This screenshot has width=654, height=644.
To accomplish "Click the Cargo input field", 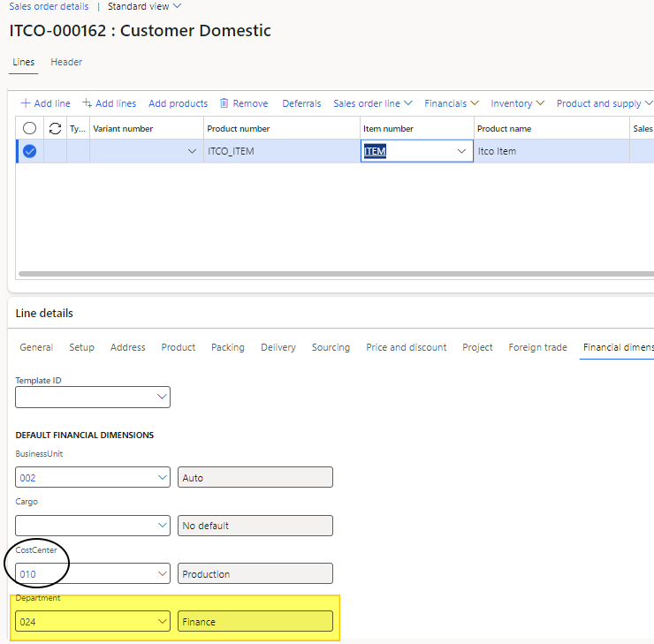I will [86, 526].
